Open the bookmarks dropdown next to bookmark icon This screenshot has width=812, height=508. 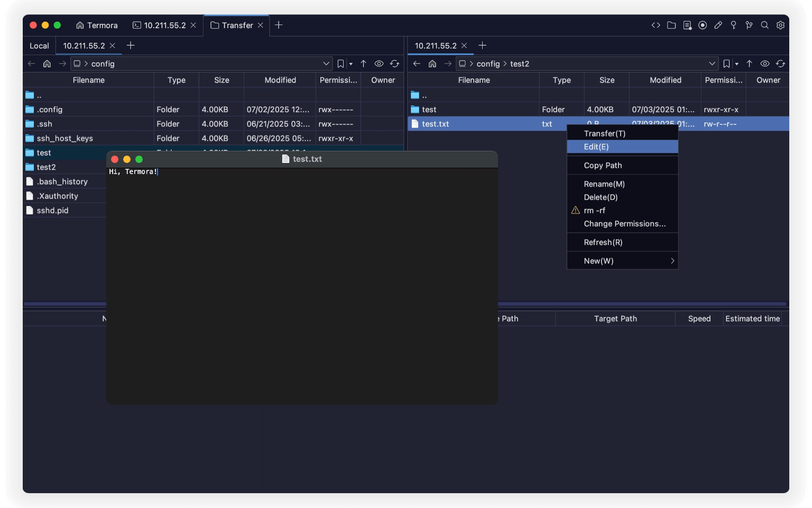click(350, 63)
